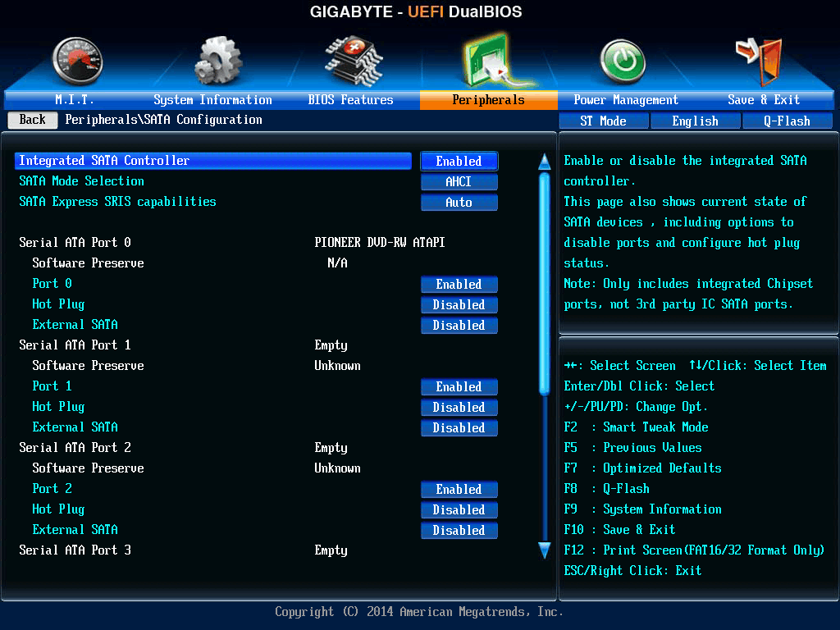The image size is (840, 630).
Task: Click the scrollbar down arrow
Action: (x=545, y=550)
